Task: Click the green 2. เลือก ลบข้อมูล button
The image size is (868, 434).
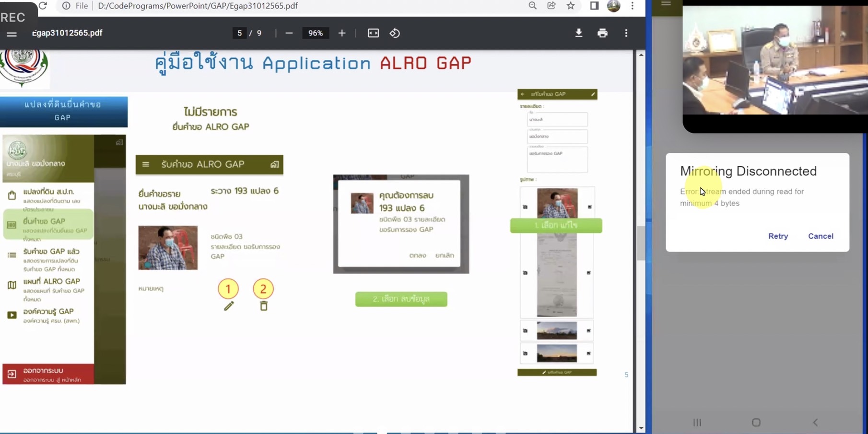Action: click(x=401, y=299)
